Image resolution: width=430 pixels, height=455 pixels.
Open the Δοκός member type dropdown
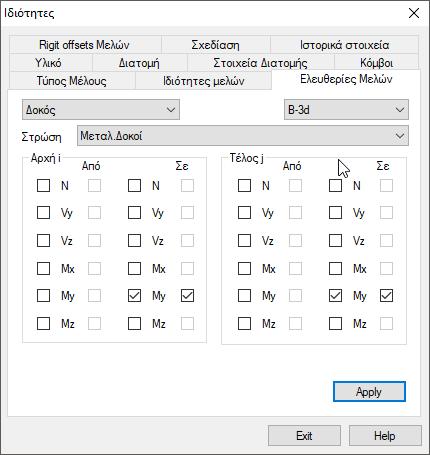click(101, 110)
